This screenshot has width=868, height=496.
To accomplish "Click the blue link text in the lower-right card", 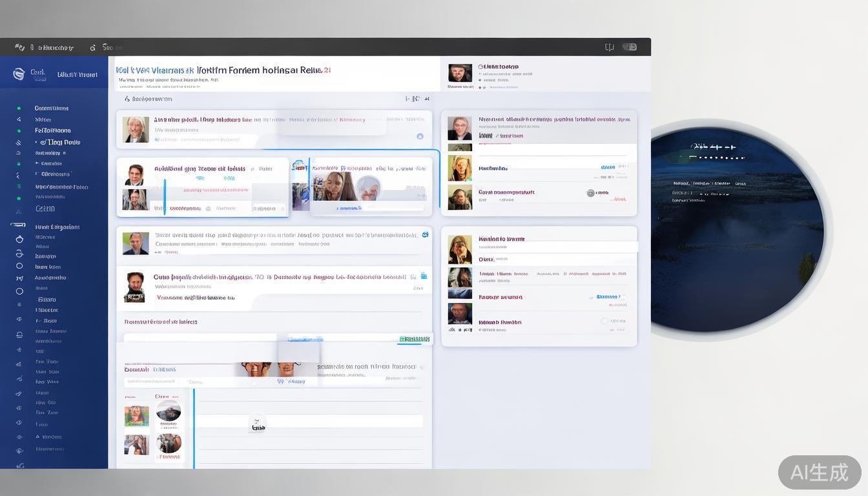I will pyautogui.click(x=607, y=297).
